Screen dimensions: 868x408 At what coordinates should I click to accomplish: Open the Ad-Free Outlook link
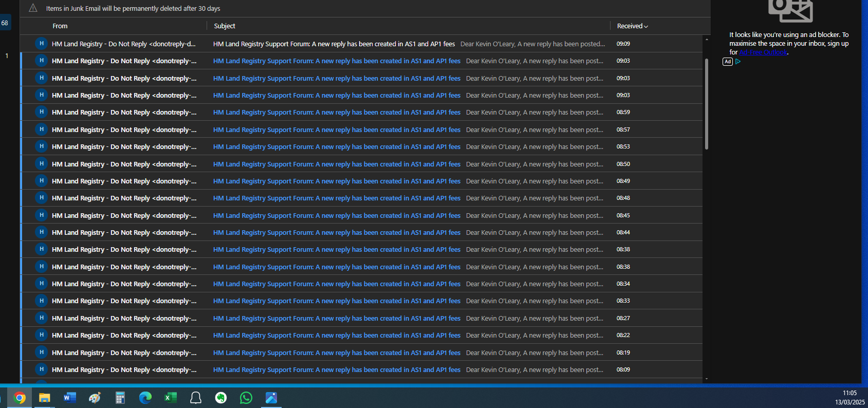[x=763, y=52]
